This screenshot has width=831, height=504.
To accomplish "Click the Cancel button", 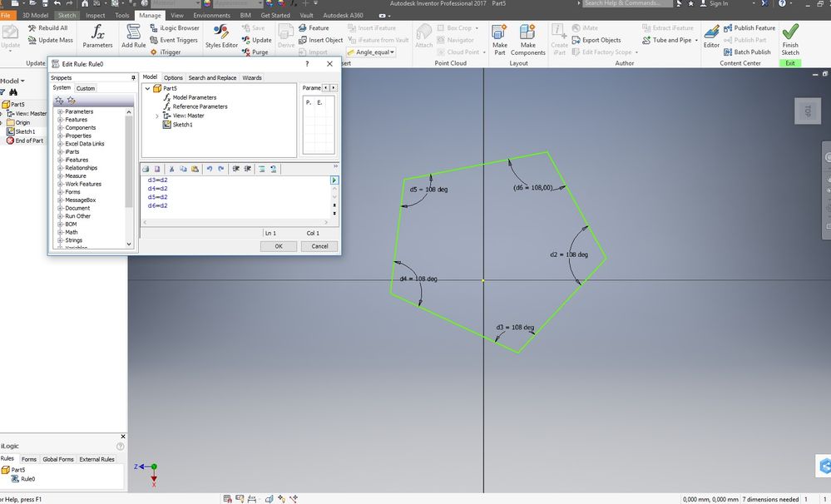I will (x=319, y=246).
